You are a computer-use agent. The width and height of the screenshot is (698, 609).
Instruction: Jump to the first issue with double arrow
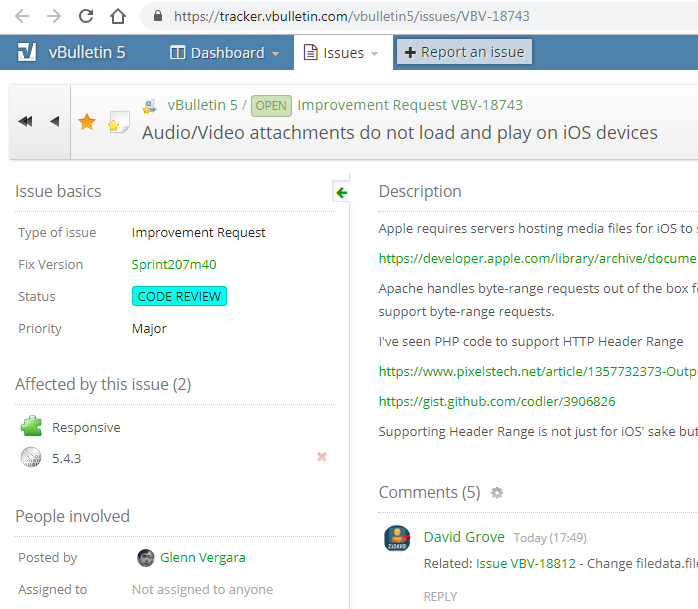coord(25,121)
